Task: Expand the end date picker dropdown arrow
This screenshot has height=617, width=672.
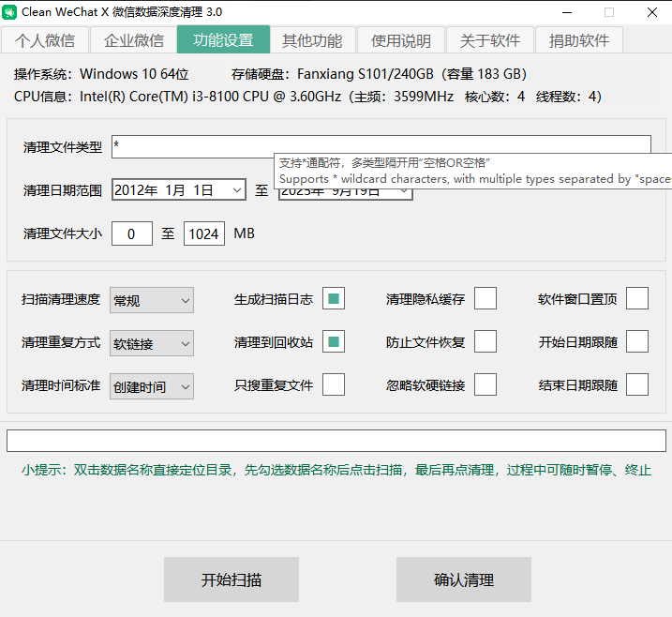Action: tap(403, 190)
